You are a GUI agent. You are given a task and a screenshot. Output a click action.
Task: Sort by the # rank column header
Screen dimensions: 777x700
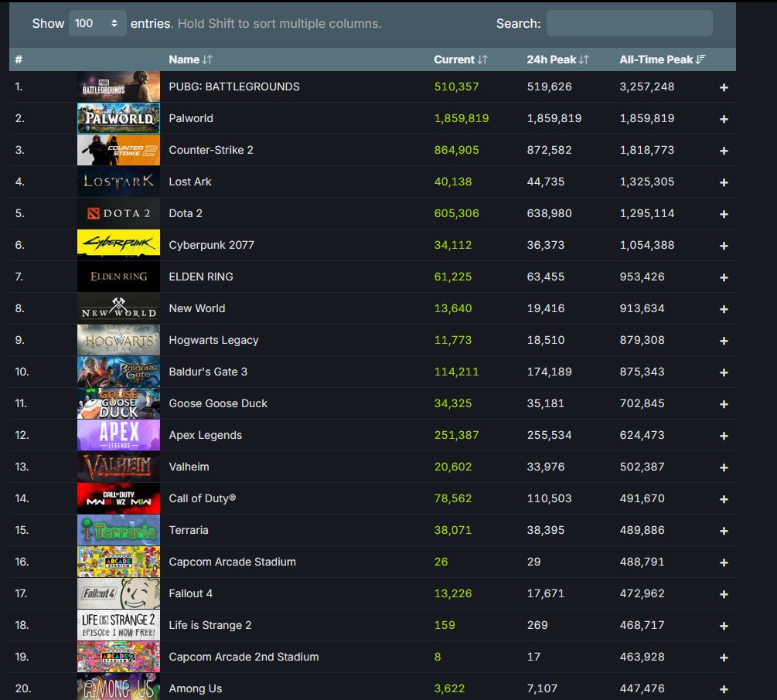click(x=19, y=59)
